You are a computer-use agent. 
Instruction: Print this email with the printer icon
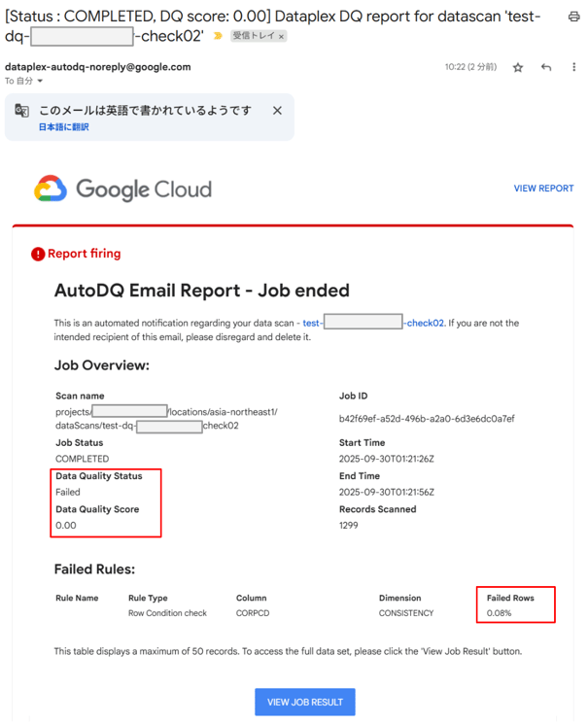coord(573,17)
